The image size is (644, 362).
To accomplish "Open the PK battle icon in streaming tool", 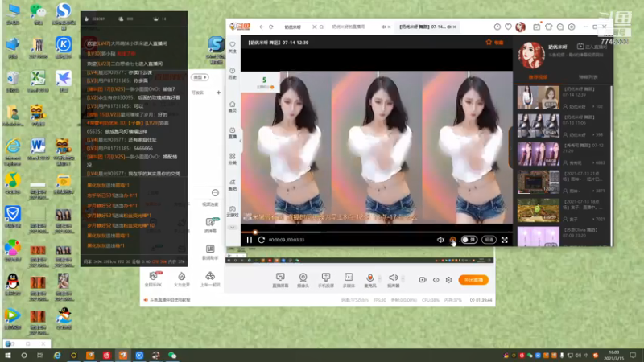I will tap(153, 278).
